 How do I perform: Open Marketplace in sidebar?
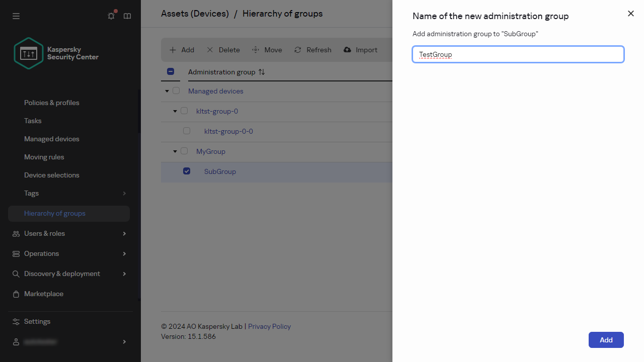[x=44, y=294]
